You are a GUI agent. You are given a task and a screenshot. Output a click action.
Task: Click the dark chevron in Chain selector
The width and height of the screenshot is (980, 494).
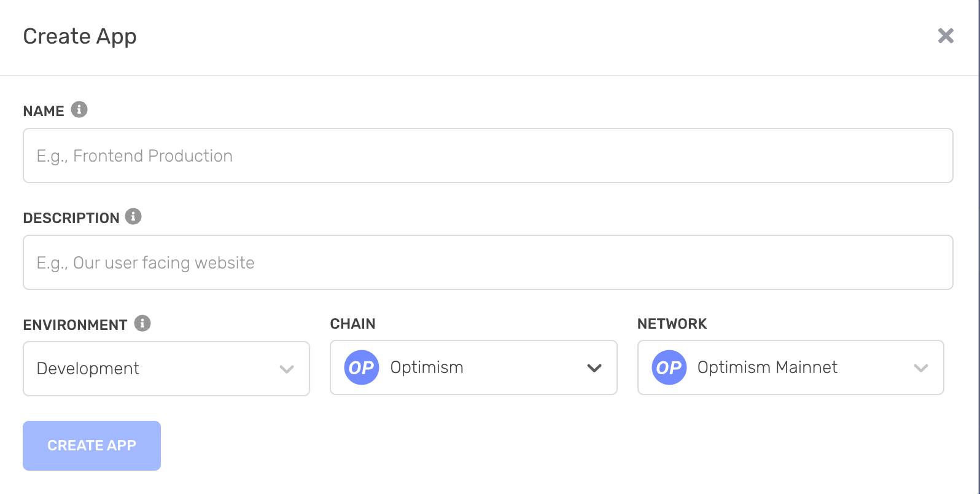(x=594, y=368)
